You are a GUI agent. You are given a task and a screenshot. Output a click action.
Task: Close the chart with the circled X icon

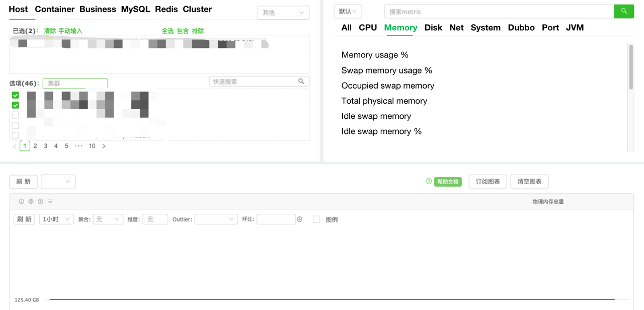(x=40, y=201)
